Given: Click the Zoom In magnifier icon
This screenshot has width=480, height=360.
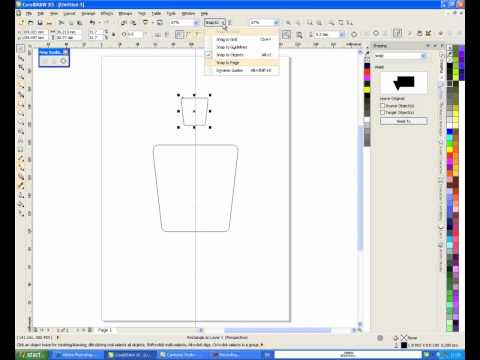Looking at the screenshot, I should [x=288, y=23].
